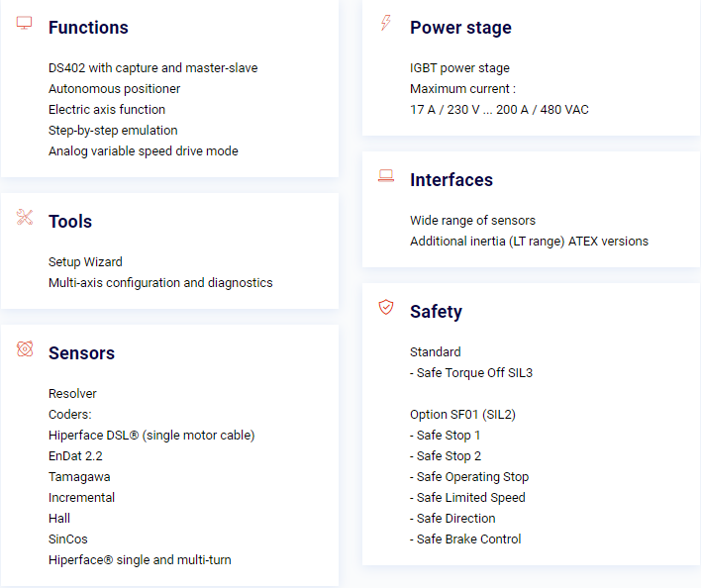Click Safe Torque Off SIL3 entry
This screenshot has height=588, width=701.
[471, 372]
